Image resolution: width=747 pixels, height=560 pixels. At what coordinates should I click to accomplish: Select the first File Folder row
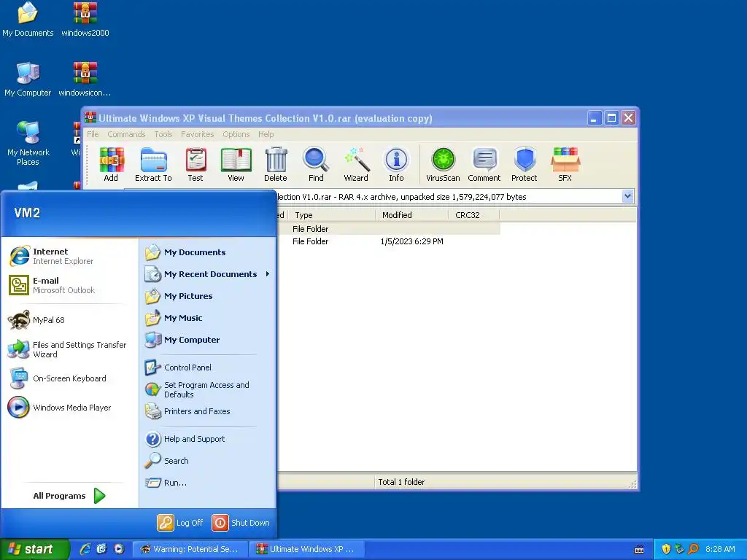[x=388, y=229]
